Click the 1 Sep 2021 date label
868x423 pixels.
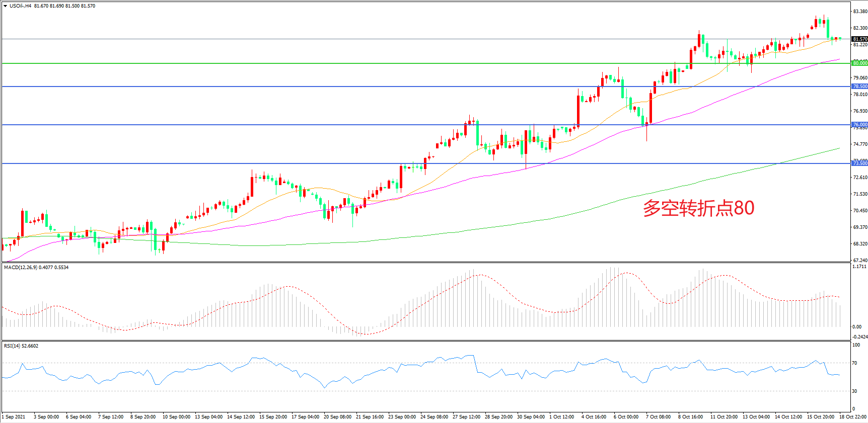[x=14, y=417]
